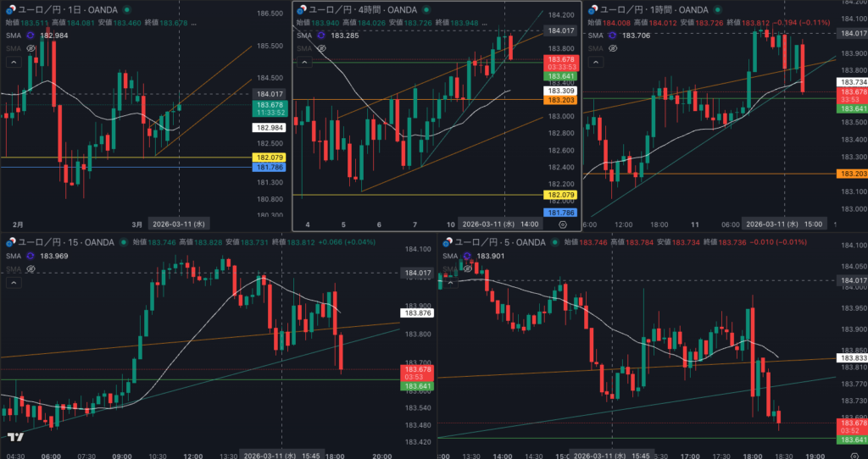Click the SMA 183.969 label on 15-minute chart
This screenshot has height=459, width=868.
point(53,256)
